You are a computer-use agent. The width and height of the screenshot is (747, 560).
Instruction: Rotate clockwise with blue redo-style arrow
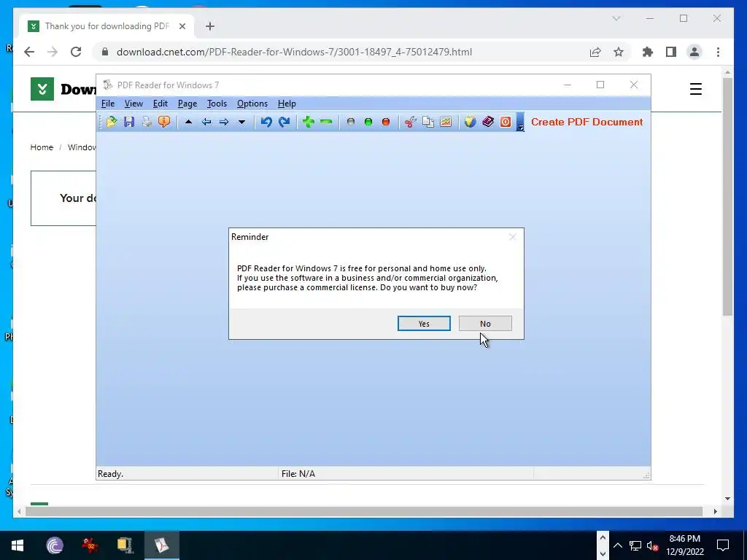pyautogui.click(x=285, y=122)
